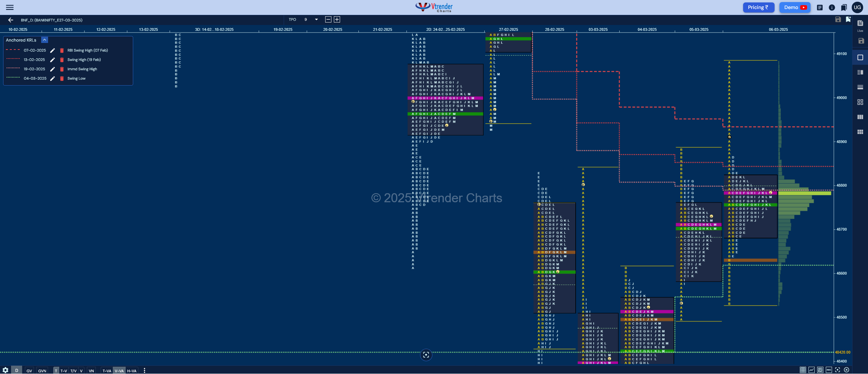
Task: Toggle the GVN display option
Action: pos(42,371)
